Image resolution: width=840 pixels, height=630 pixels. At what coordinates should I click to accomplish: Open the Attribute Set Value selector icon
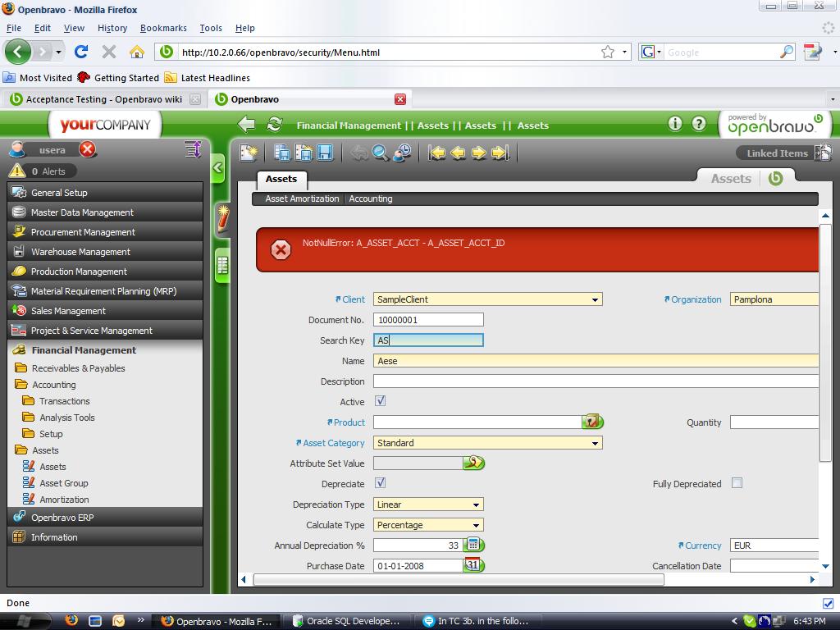(473, 463)
